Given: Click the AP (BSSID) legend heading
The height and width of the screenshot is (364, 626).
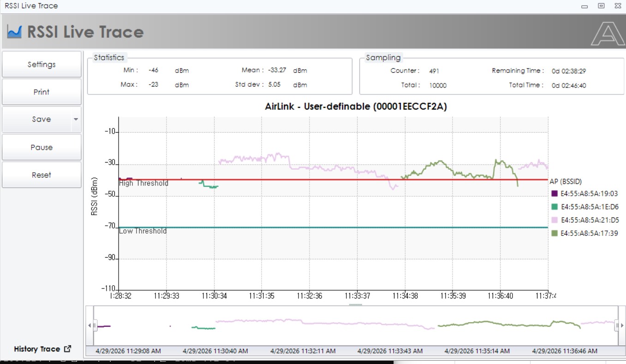Looking at the screenshot, I should [x=566, y=182].
